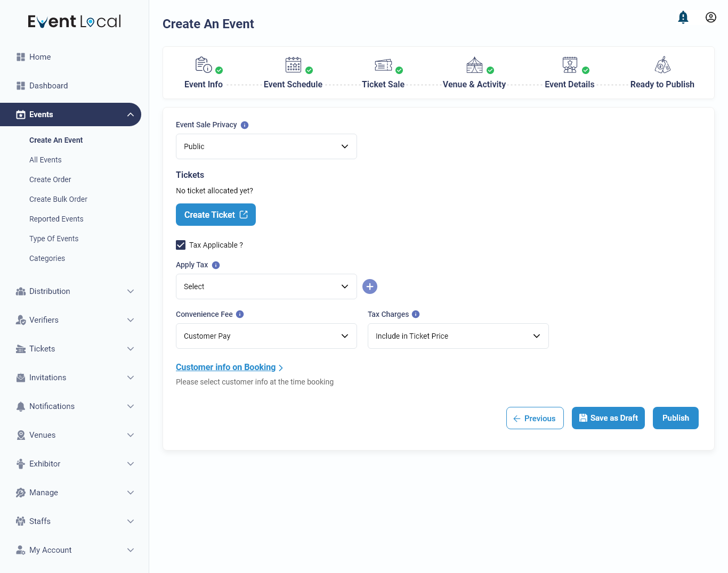728x573 pixels.
Task: Change the Tax Charges dropdown
Action: (458, 336)
